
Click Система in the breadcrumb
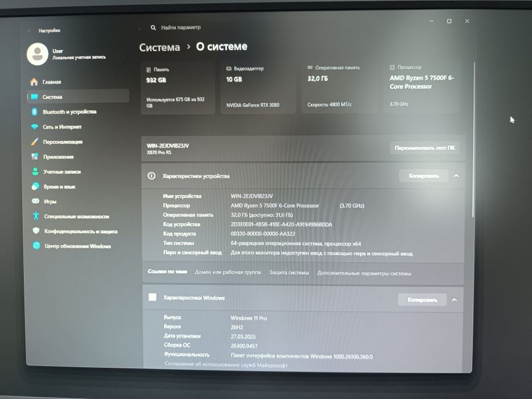[160, 47]
